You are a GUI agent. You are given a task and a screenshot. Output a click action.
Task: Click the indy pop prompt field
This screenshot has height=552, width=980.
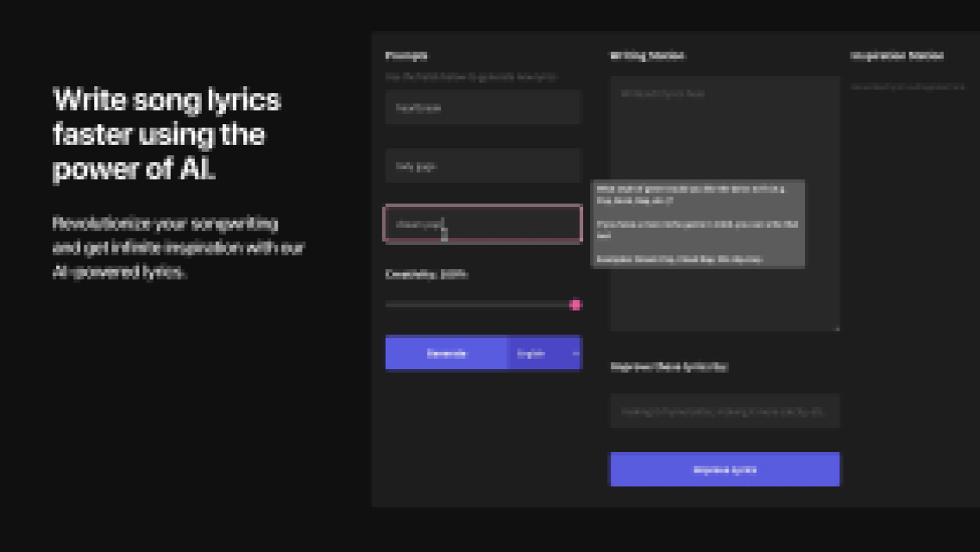click(x=483, y=166)
